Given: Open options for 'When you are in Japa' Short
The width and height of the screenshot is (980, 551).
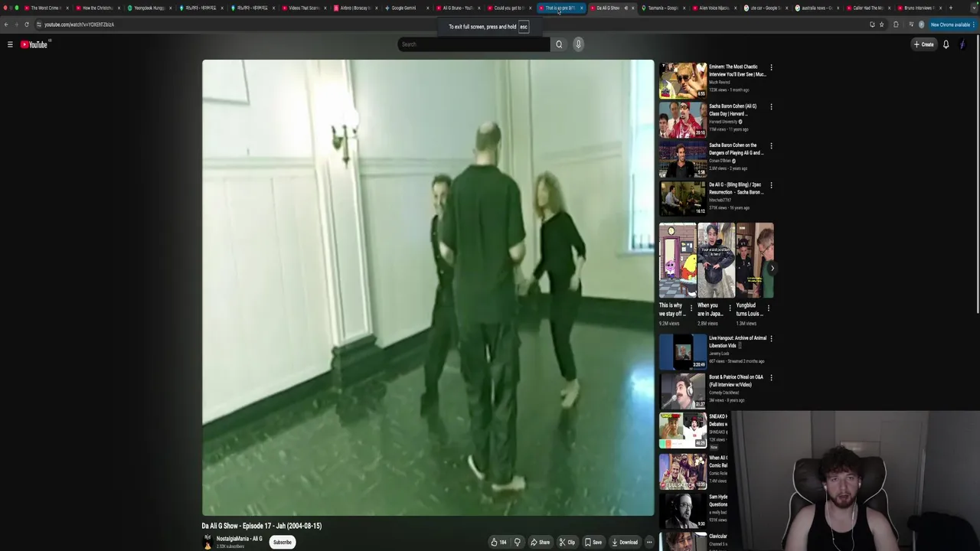Looking at the screenshot, I should (x=730, y=308).
